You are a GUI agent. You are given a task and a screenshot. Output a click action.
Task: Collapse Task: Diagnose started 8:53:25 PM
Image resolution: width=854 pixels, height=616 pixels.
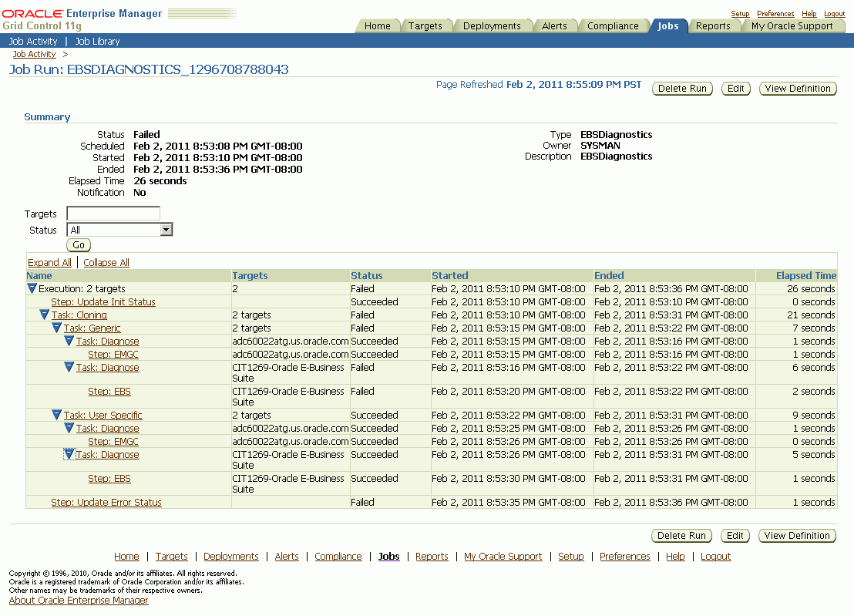click(x=69, y=428)
